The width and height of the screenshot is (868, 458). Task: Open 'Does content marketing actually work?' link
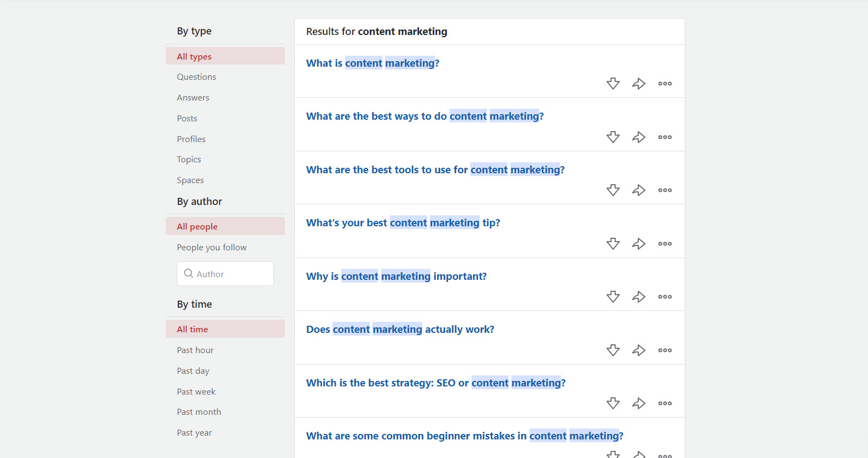(x=400, y=330)
